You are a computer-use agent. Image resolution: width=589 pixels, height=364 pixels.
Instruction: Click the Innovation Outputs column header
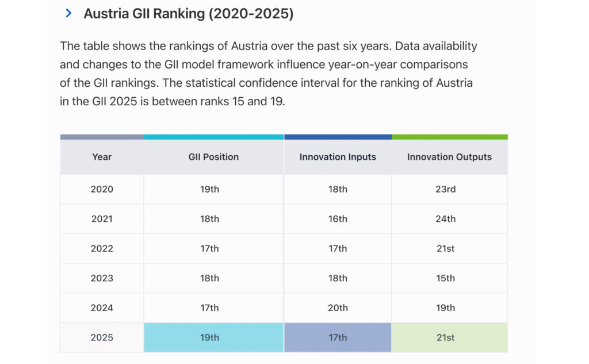click(x=449, y=157)
